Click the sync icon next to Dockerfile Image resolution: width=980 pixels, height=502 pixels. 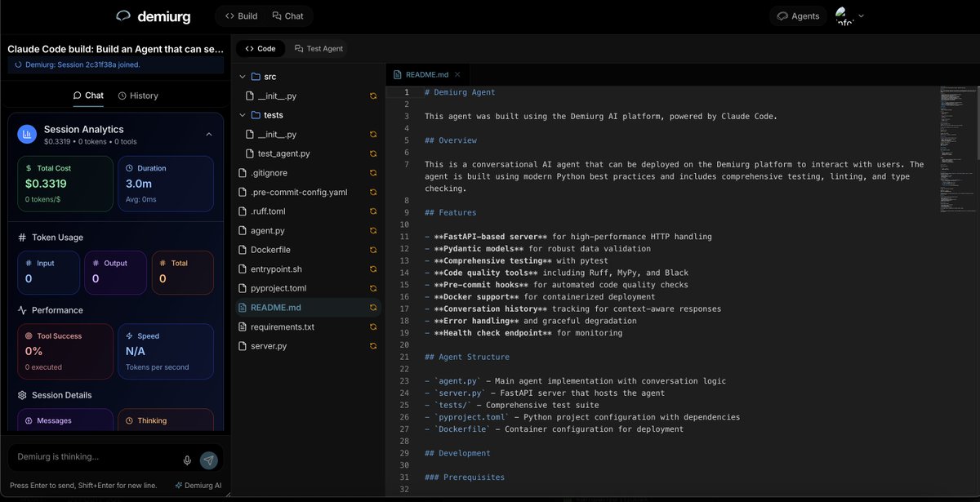[373, 250]
